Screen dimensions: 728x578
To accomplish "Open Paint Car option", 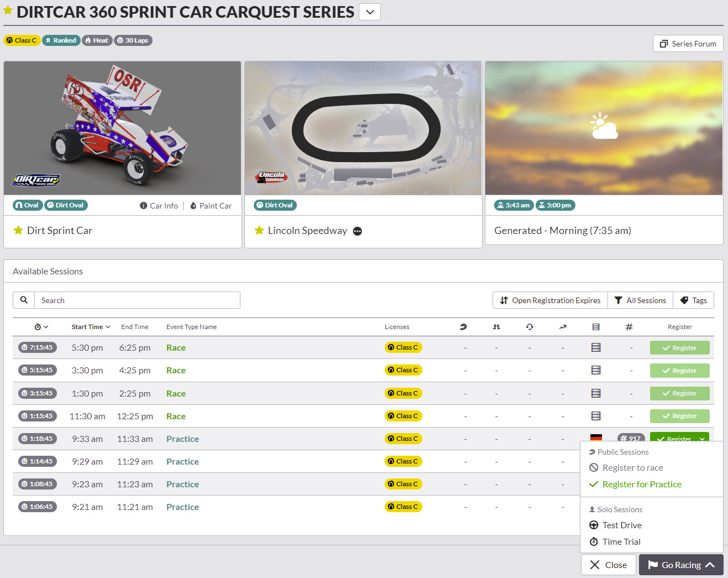I will pyautogui.click(x=211, y=206).
